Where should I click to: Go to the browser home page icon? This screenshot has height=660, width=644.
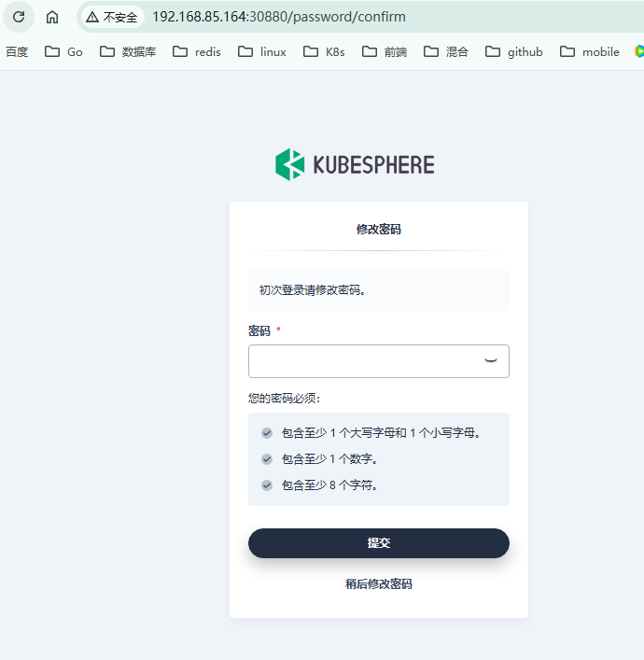tap(52, 17)
